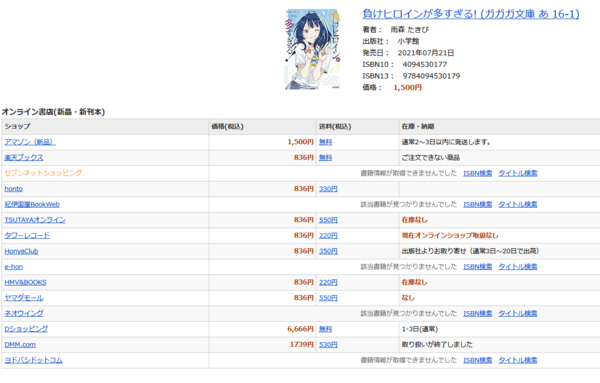Open ネオウイング shop link
The image size is (600, 383).
(x=24, y=313)
